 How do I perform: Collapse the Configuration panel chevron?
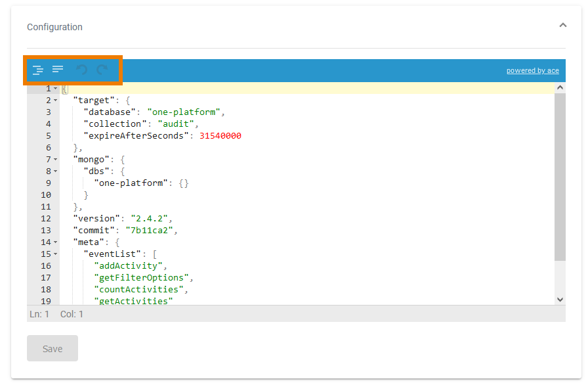(563, 24)
